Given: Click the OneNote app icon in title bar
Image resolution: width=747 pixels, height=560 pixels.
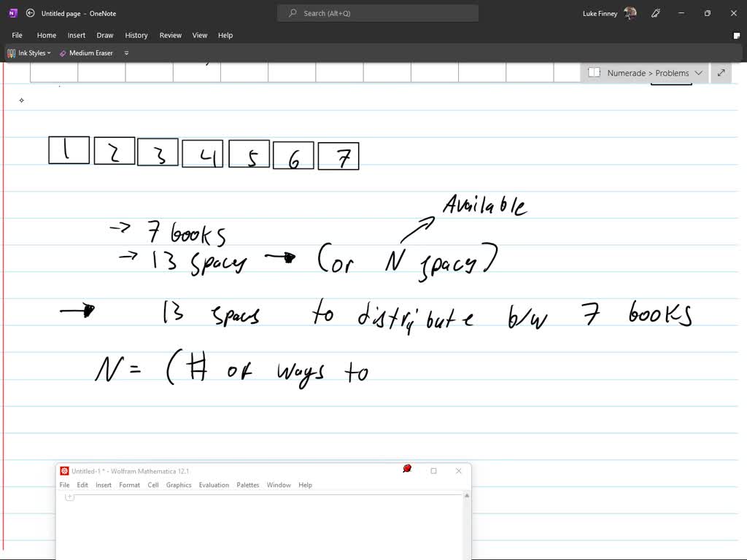Looking at the screenshot, I should (13, 13).
